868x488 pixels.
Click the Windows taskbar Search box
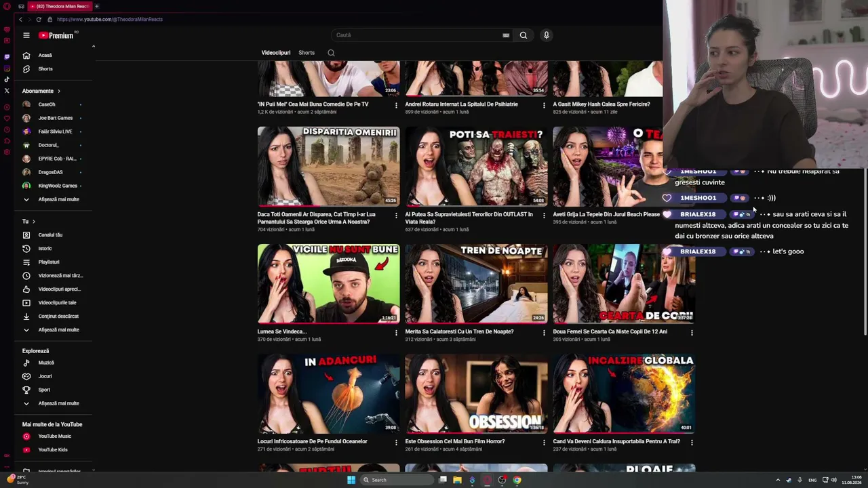click(397, 480)
